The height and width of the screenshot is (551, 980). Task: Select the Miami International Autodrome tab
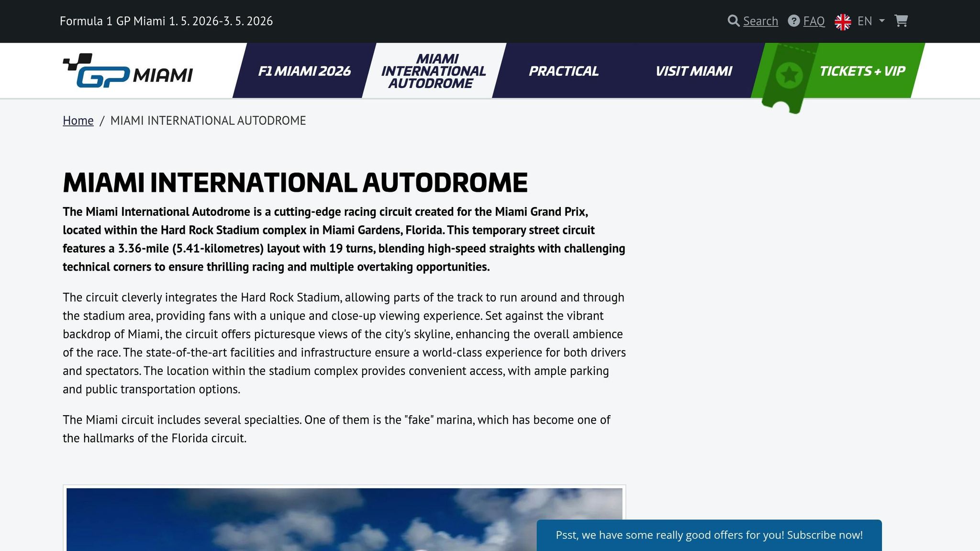pos(434,71)
